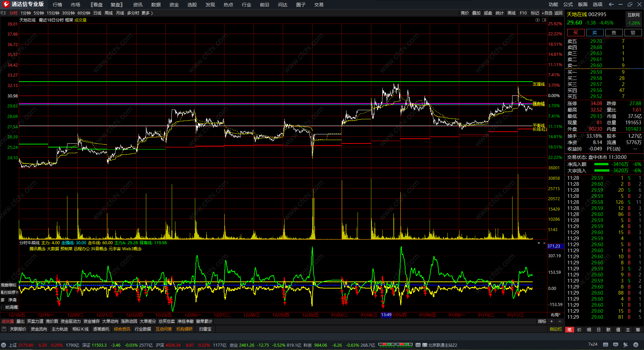The height and width of the screenshot is (350, 644).
Task: Open the 资讯 menu in the top bar
Action: (x=138, y=5)
